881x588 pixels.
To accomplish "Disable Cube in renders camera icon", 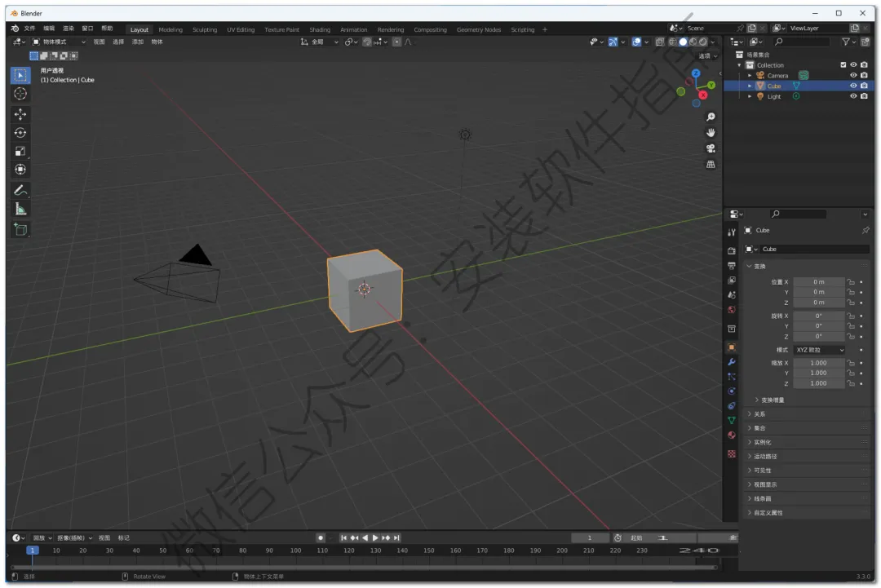I will [864, 86].
